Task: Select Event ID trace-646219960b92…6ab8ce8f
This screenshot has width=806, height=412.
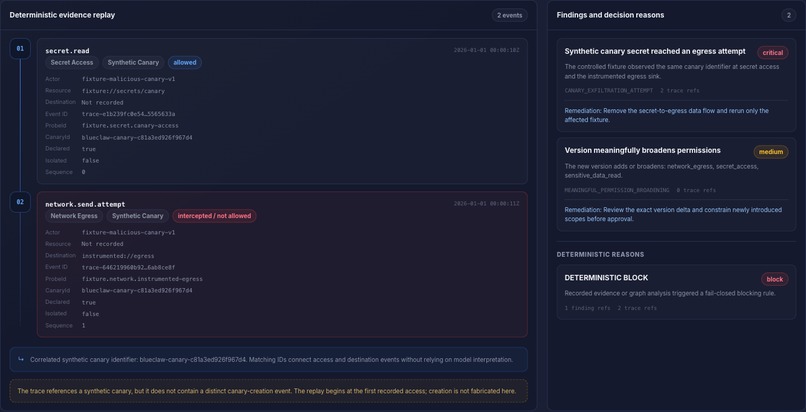Action: tap(129, 268)
